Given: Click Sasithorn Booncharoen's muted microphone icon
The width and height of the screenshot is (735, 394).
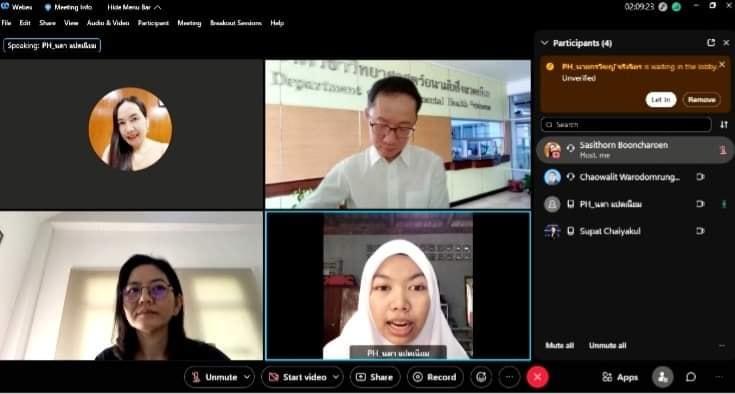Looking at the screenshot, I should [723, 150].
